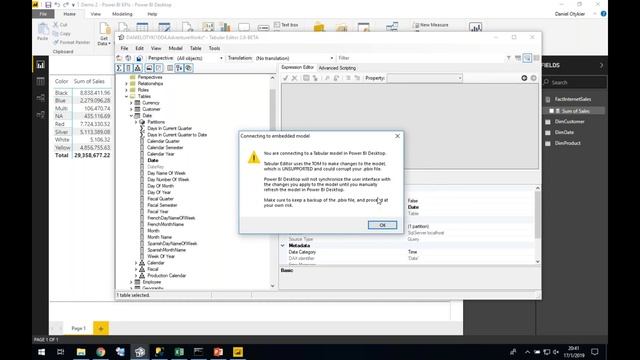The height and width of the screenshot is (360, 640).
Task: Open Tabular Editor Tools menu
Action: (x=214, y=48)
